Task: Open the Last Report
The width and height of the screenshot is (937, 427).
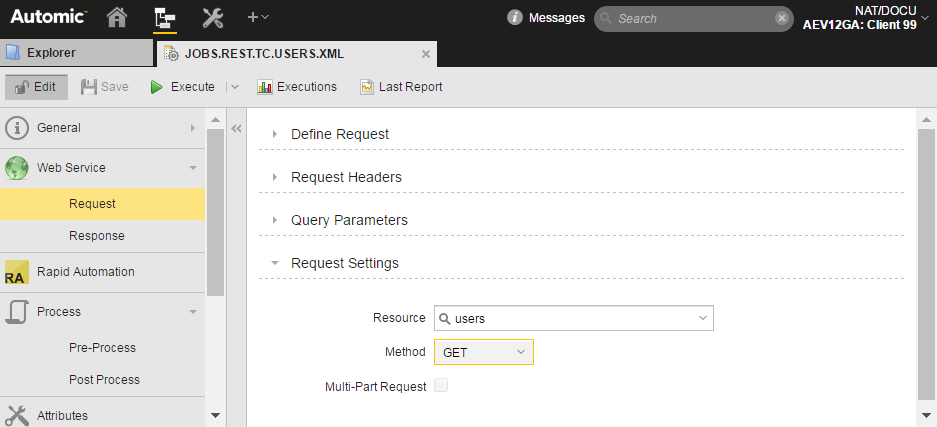Action: click(401, 87)
